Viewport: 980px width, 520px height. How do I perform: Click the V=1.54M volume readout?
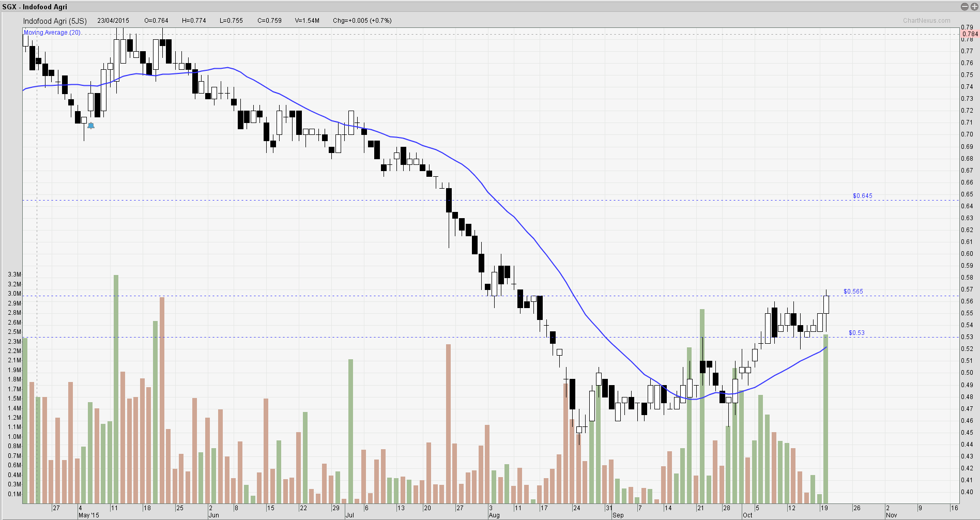[x=307, y=21]
